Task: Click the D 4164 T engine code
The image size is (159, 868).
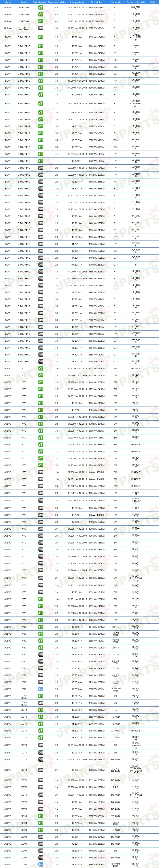Action: pyautogui.click(x=136, y=472)
